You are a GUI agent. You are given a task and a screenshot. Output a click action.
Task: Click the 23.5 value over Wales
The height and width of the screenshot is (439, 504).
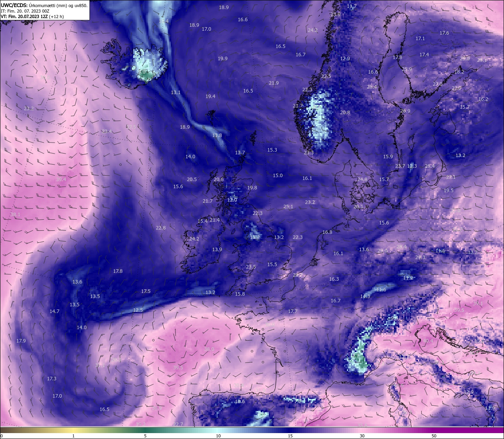pos(251,267)
